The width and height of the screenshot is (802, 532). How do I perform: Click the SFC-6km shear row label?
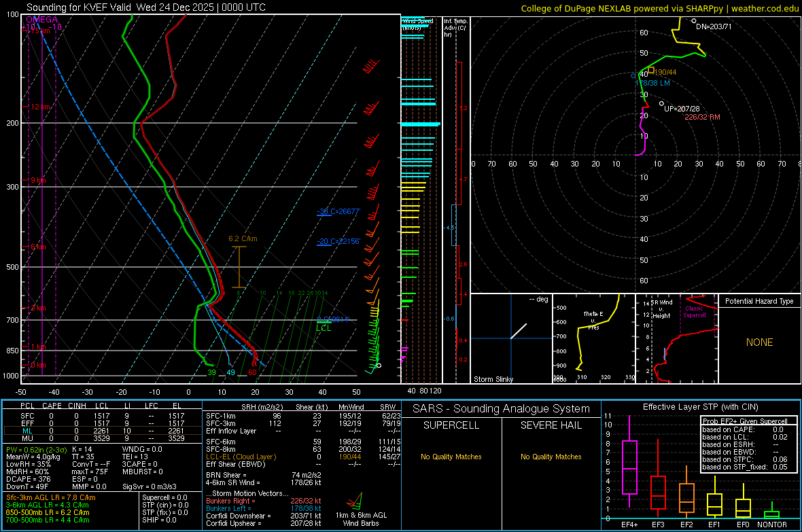coord(221,442)
